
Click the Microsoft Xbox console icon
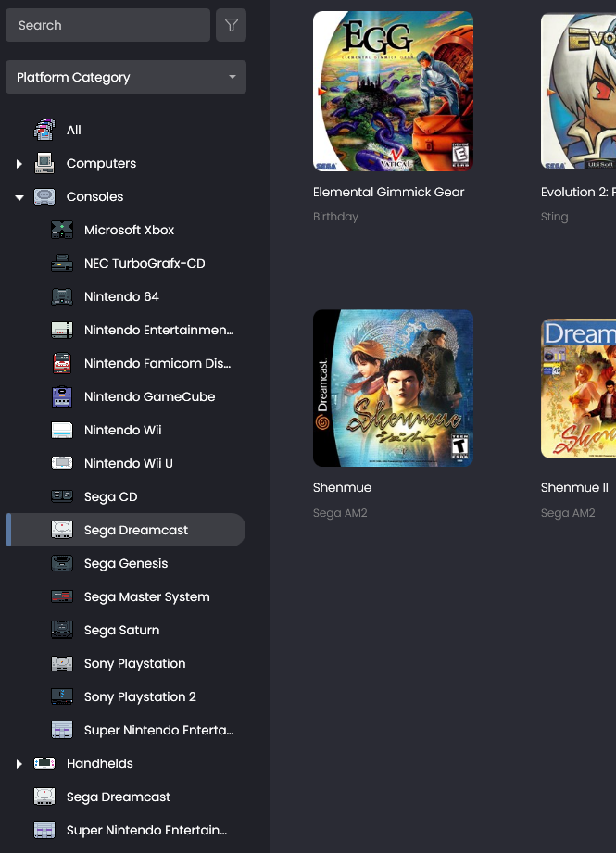click(x=62, y=230)
